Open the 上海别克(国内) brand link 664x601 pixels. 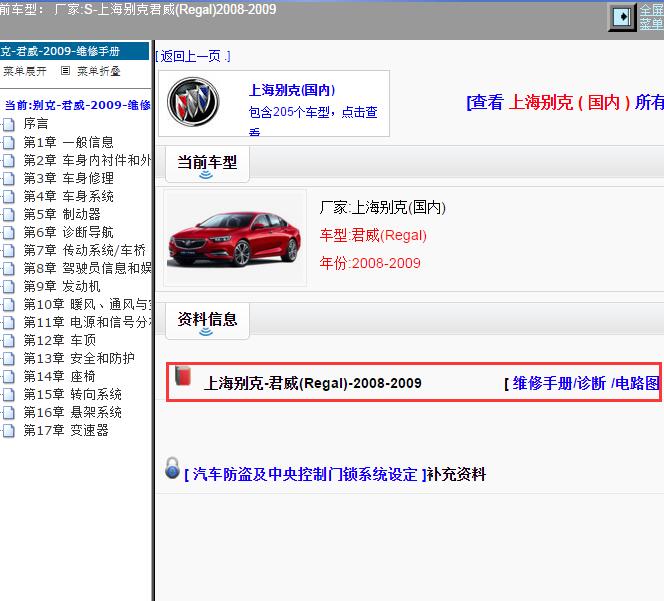(292, 90)
